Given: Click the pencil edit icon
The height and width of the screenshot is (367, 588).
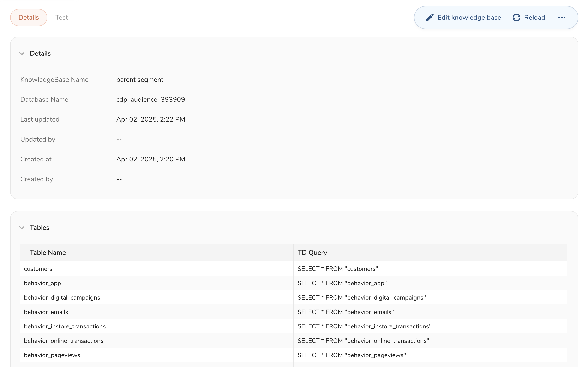Looking at the screenshot, I should click(429, 18).
